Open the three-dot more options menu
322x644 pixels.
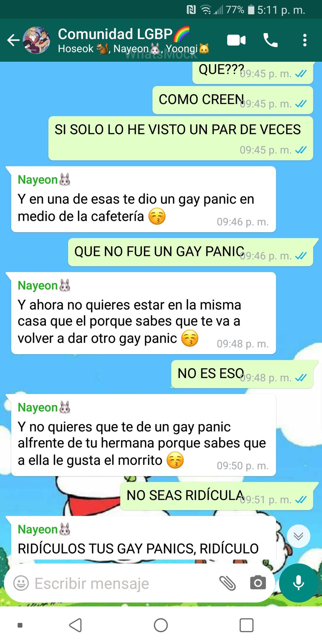click(x=305, y=40)
